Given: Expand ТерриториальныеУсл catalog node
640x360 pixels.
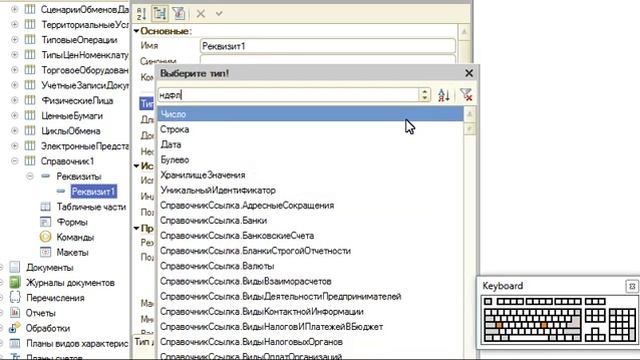Looking at the screenshot, I should click(15, 24).
